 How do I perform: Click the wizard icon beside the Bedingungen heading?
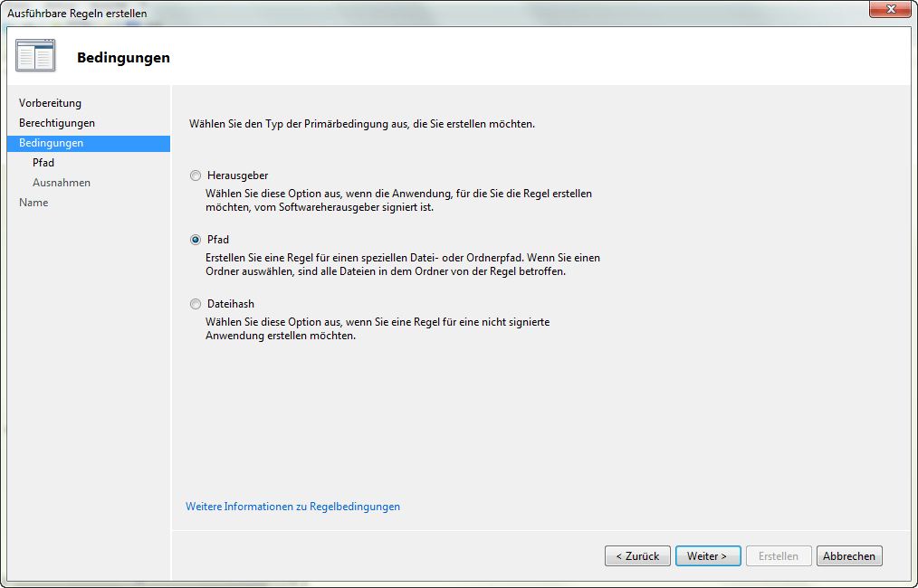click(35, 56)
